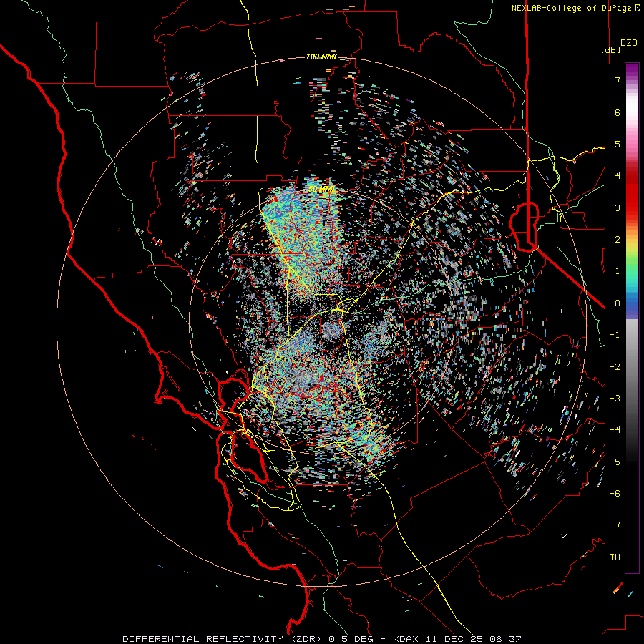Select the DZD product label

point(629,43)
